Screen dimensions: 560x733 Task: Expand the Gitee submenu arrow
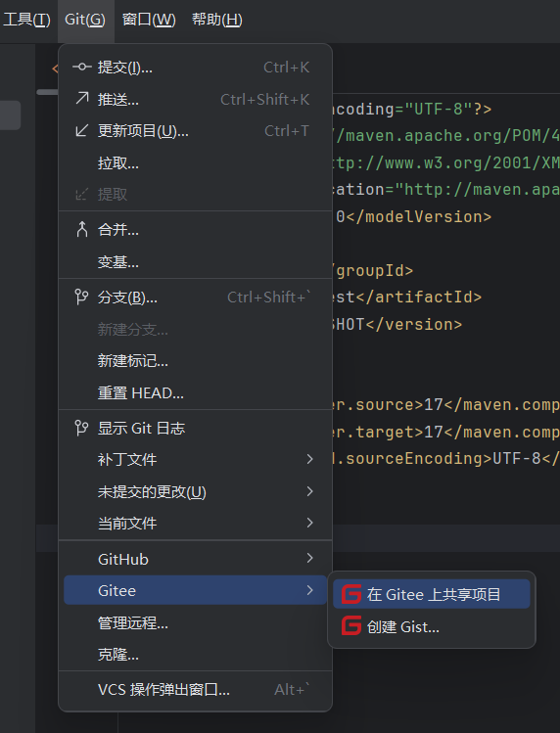click(x=309, y=590)
